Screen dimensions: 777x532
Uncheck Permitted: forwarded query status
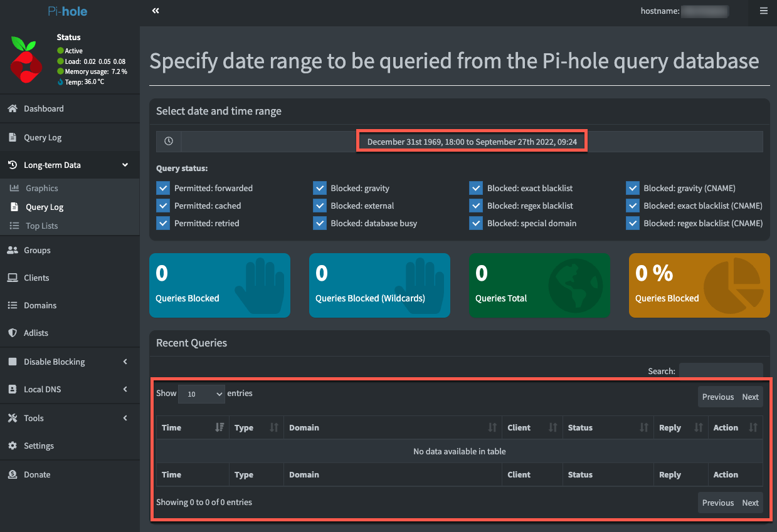coord(163,188)
